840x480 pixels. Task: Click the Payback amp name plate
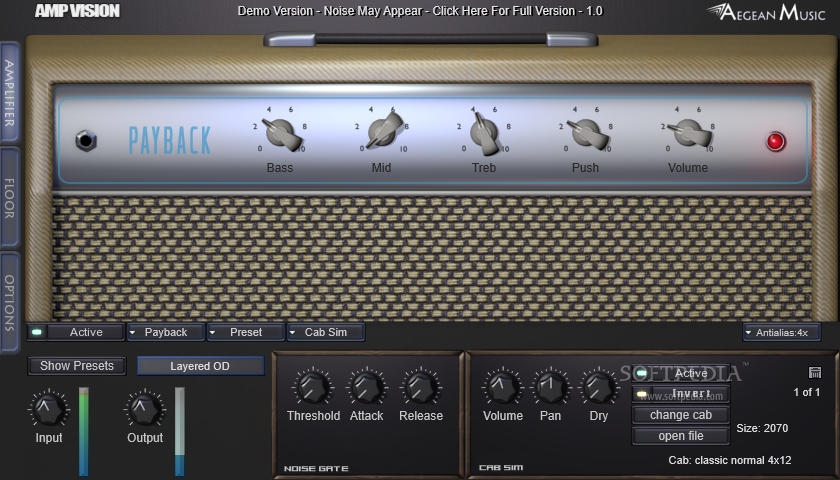point(170,140)
